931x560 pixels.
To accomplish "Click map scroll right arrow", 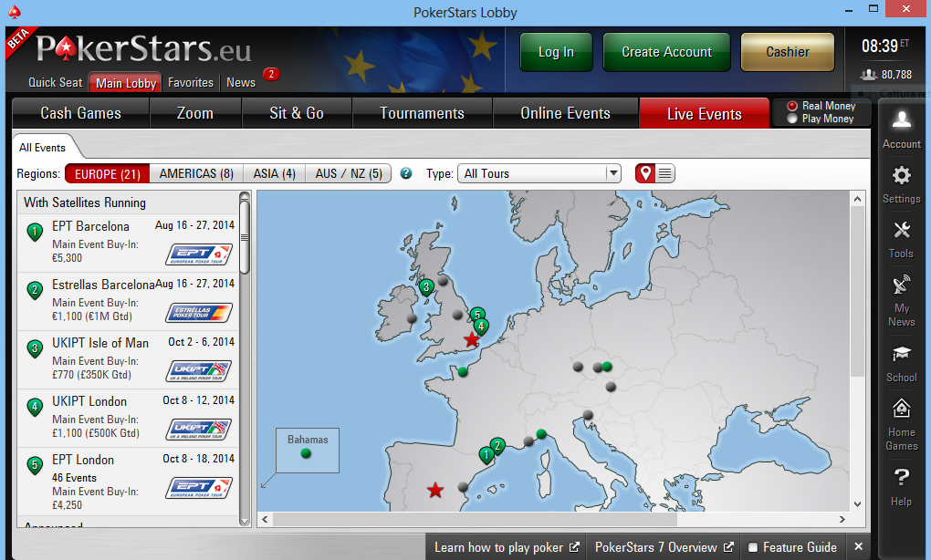I will click(842, 520).
